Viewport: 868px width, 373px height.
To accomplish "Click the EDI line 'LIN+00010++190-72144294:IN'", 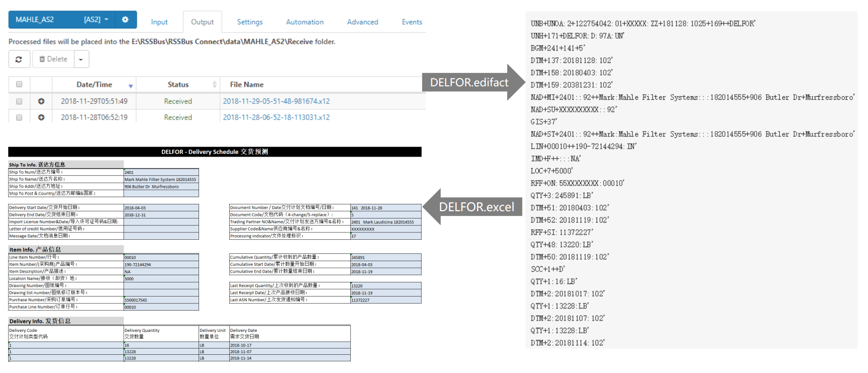I will point(583,146).
